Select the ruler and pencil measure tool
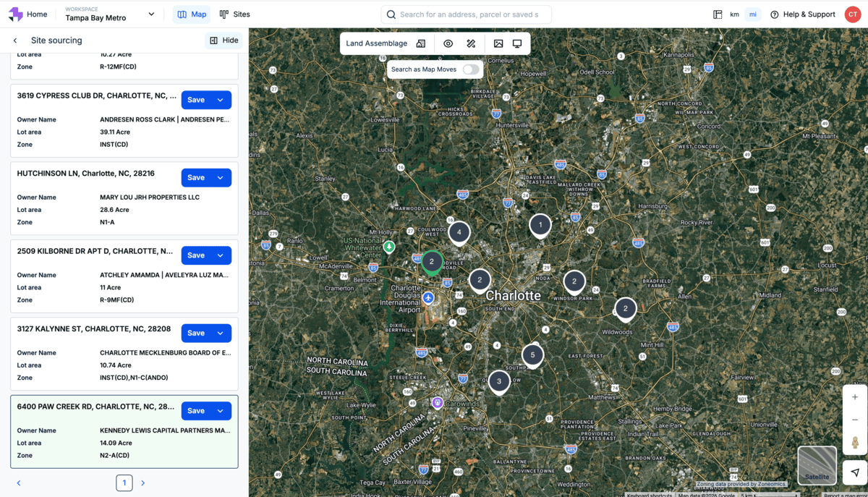Viewport: 868px width, 497px height. (x=471, y=43)
